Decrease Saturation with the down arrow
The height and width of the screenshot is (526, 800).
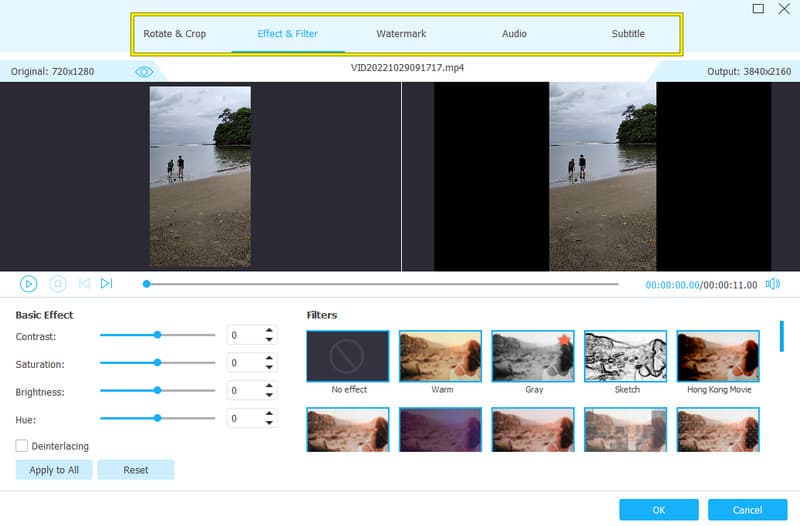(x=269, y=368)
